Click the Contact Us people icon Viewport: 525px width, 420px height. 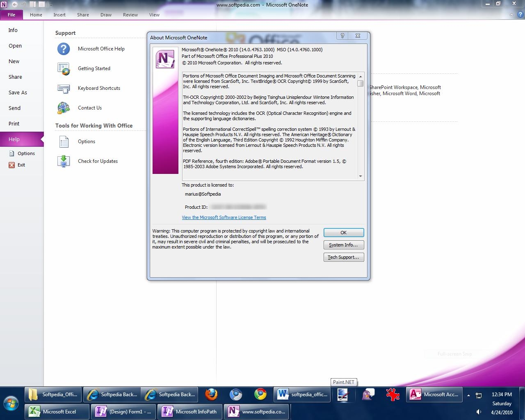click(64, 108)
